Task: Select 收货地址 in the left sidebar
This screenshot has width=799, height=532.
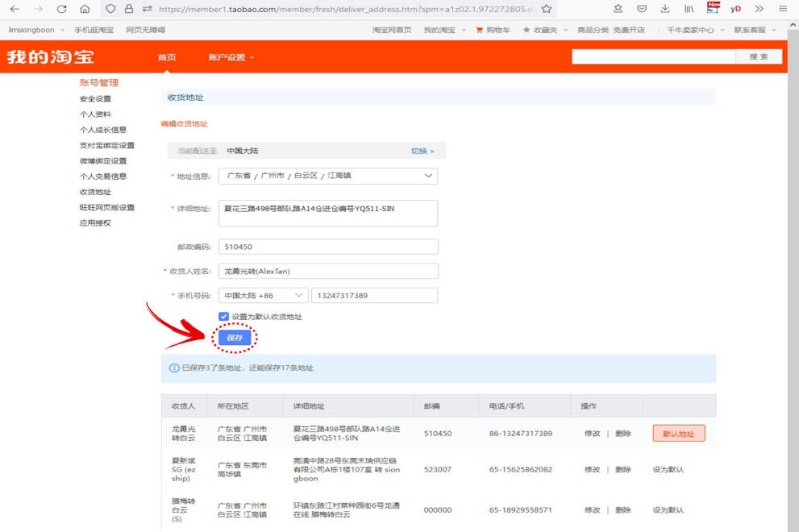Action: click(x=95, y=192)
